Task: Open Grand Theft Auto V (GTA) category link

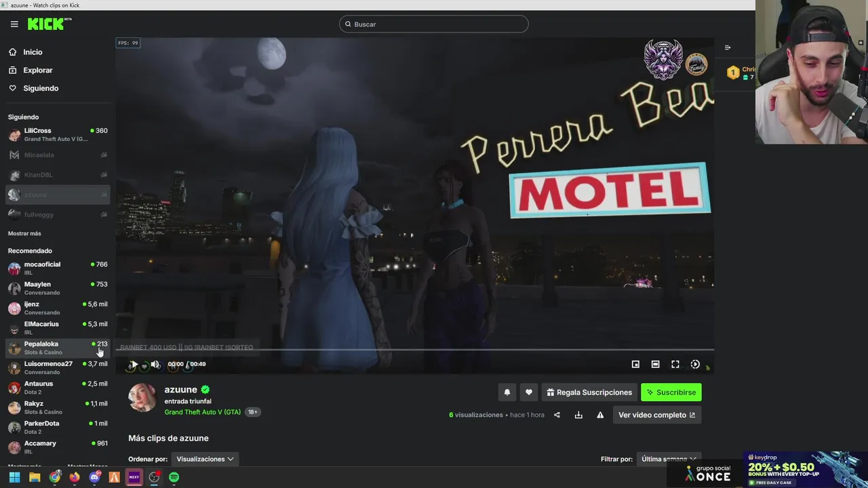Action: click(x=202, y=412)
